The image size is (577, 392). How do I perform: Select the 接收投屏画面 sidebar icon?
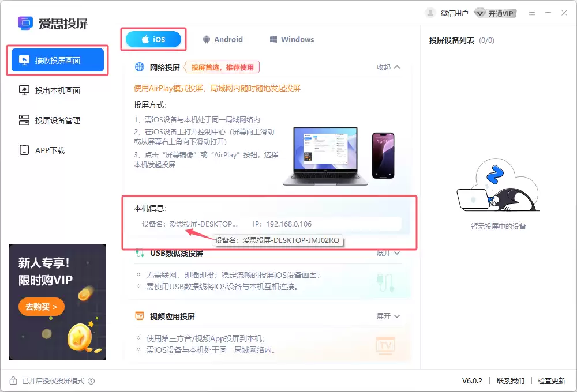click(x=23, y=59)
